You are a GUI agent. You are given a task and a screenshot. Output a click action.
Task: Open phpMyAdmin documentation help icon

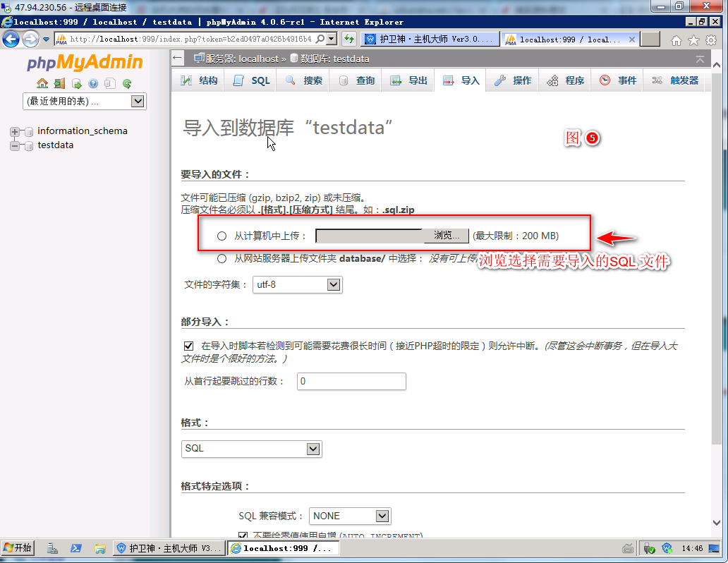coord(93,83)
